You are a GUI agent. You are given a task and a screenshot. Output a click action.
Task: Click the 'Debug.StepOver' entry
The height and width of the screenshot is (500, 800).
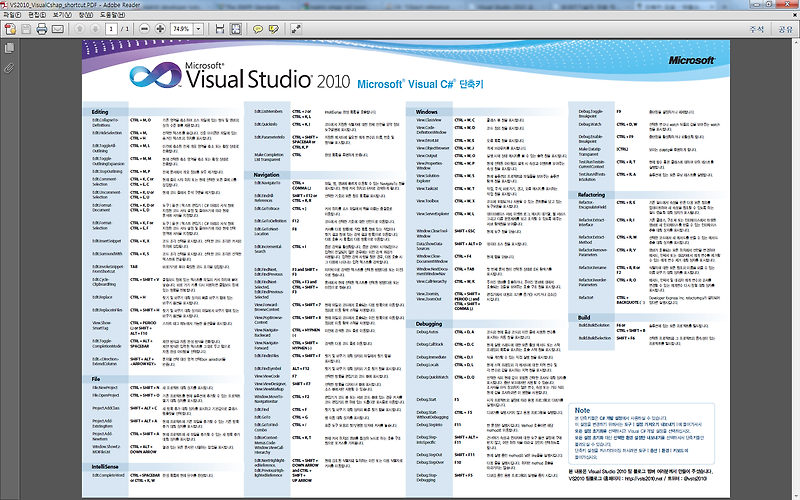coord(430,463)
